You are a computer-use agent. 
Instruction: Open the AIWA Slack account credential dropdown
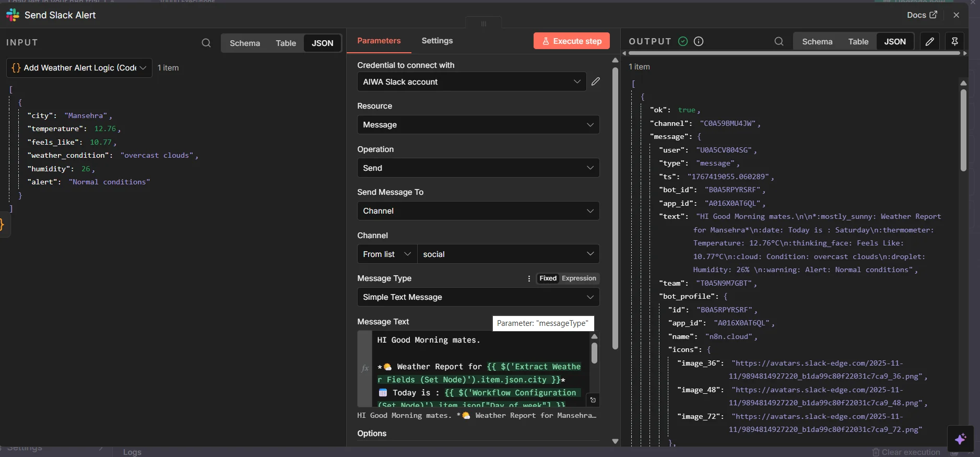(472, 82)
